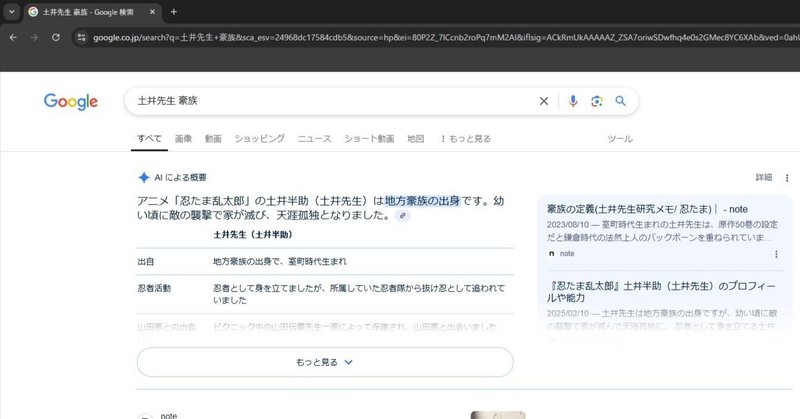
Task: Click table heading 土井先生（土井半助）
Action: pyautogui.click(x=253, y=235)
